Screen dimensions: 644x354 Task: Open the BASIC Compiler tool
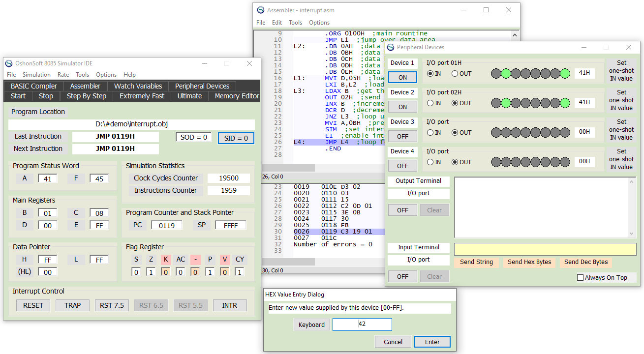(34, 86)
